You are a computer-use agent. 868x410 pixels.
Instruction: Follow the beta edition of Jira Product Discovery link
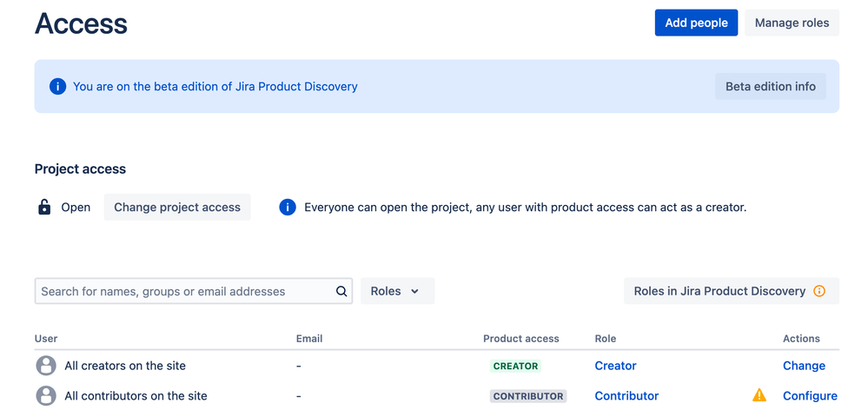coord(215,86)
